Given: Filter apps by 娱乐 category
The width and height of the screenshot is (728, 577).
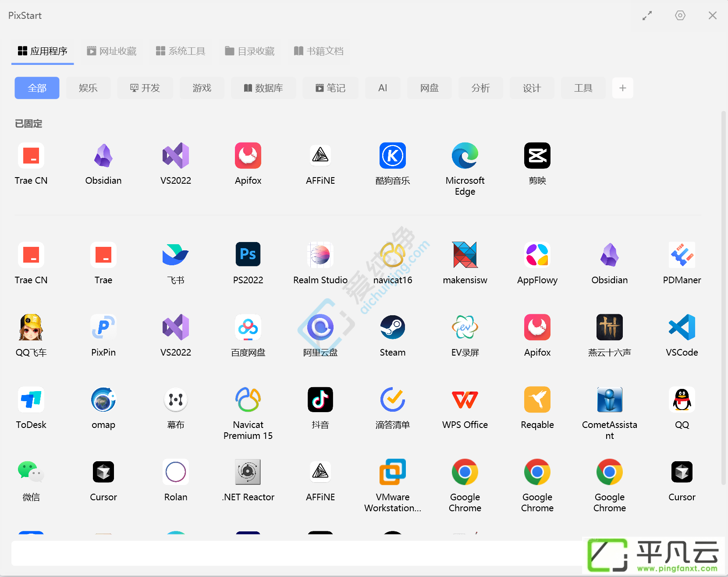Looking at the screenshot, I should pyautogui.click(x=88, y=88).
